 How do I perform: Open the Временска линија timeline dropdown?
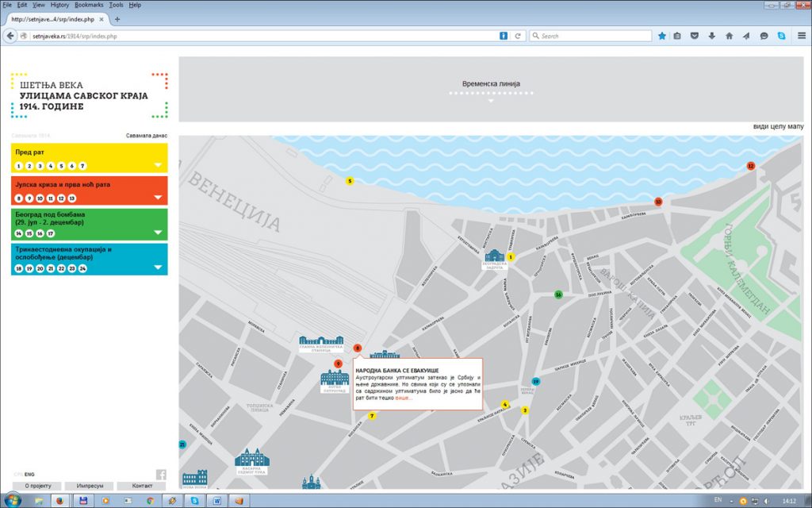point(491,101)
